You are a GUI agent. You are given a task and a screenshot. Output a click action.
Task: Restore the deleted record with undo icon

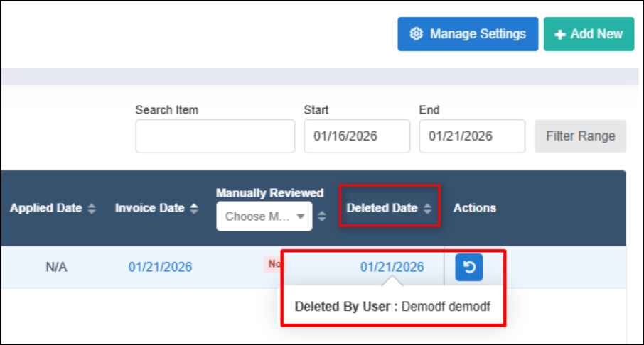tap(469, 267)
